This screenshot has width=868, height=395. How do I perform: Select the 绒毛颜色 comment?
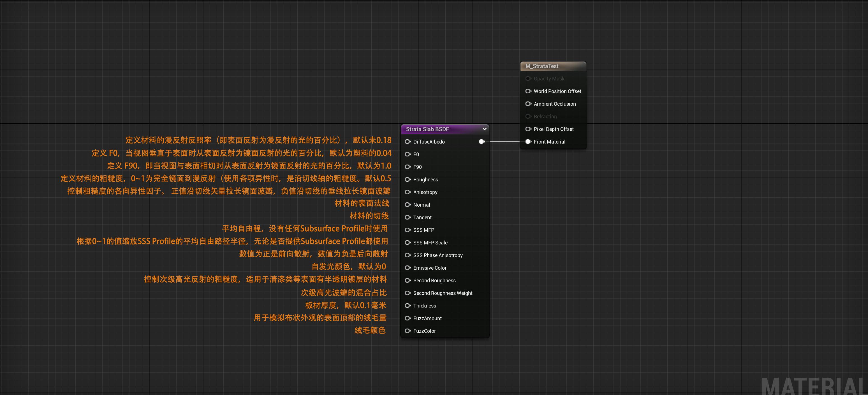pos(370,330)
